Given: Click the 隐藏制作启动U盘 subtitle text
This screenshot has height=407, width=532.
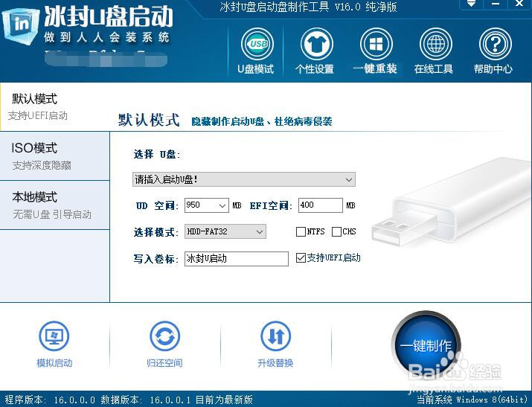Looking at the screenshot, I should [x=262, y=121].
